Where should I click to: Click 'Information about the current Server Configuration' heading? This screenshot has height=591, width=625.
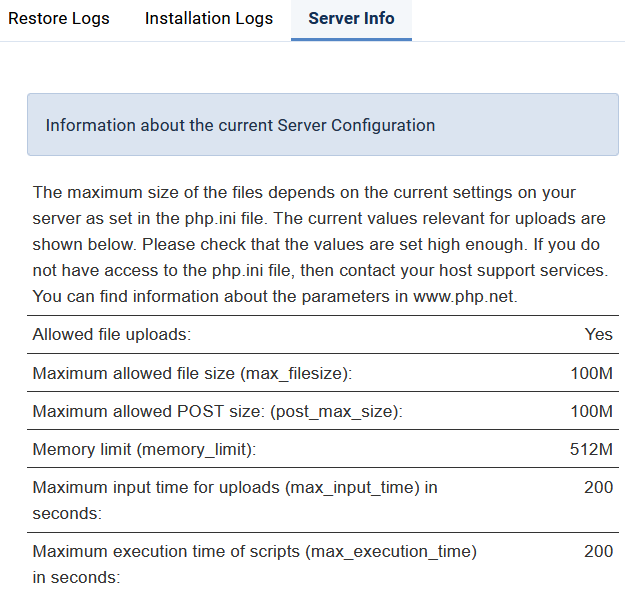[x=240, y=125]
